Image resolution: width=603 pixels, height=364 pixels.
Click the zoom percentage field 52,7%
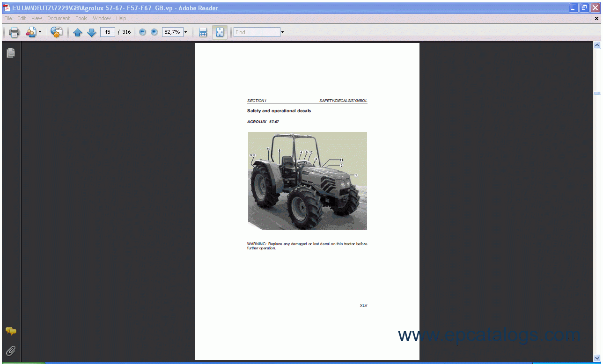coord(172,32)
